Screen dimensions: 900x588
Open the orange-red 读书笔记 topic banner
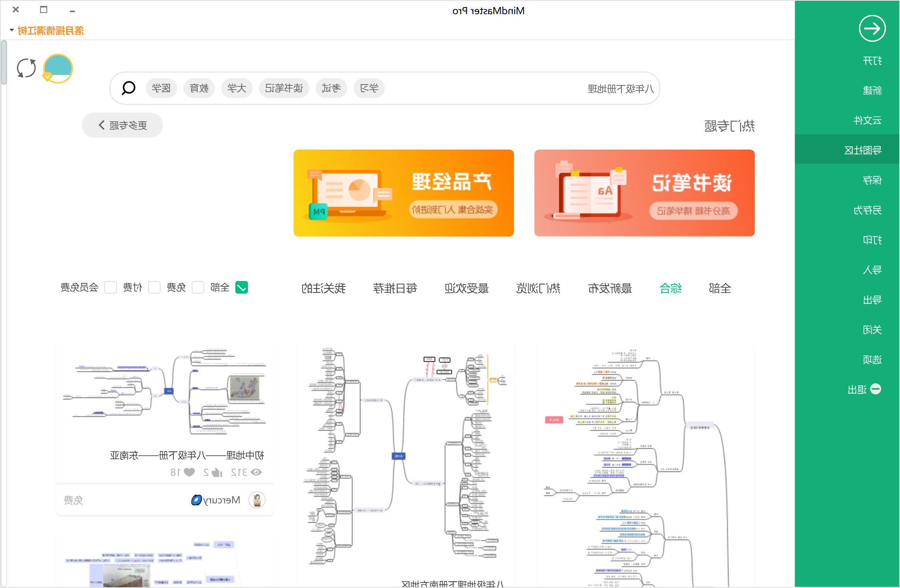645,193
